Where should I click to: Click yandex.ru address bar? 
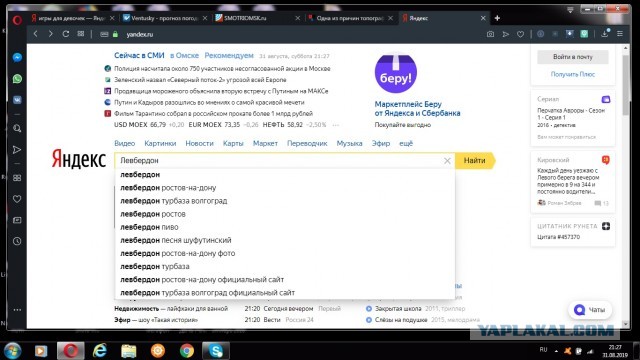[140, 34]
